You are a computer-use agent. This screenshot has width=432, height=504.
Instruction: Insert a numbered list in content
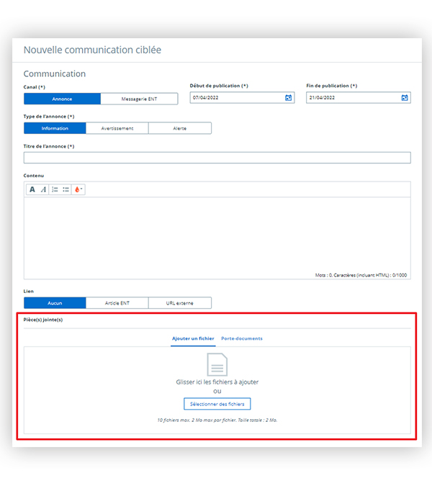pyautogui.click(x=55, y=189)
